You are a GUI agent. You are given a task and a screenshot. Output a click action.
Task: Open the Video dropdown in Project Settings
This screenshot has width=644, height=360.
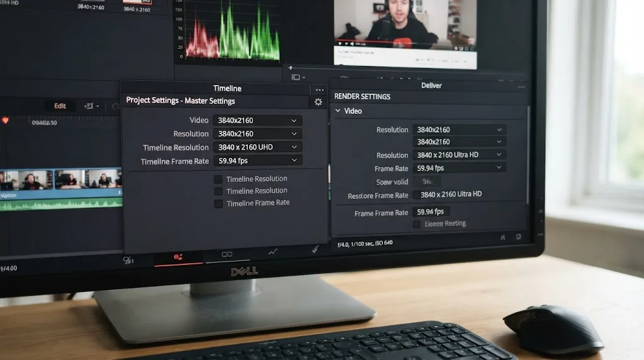[257, 120]
